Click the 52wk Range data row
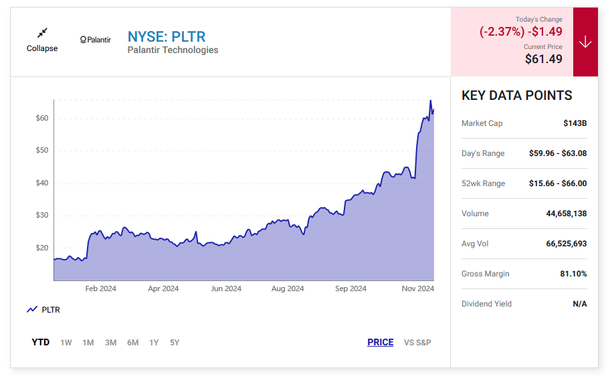This screenshot has height=379, width=608. [x=524, y=183]
